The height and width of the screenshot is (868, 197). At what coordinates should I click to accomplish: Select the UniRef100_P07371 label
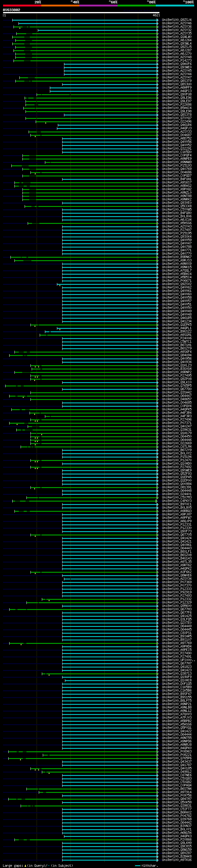(177, 423)
